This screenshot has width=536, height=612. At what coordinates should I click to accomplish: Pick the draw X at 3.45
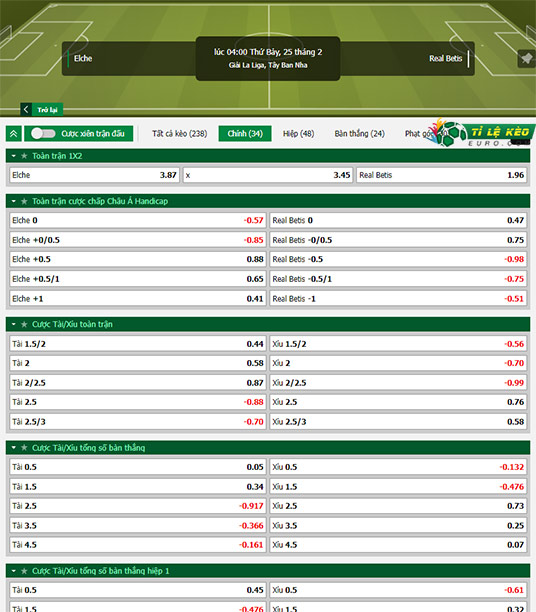point(268,175)
